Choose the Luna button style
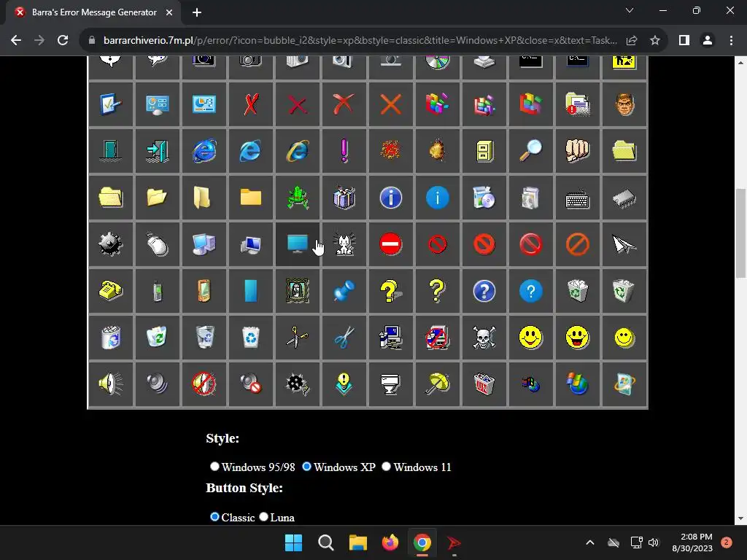The height and width of the screenshot is (560, 747). 263,517
